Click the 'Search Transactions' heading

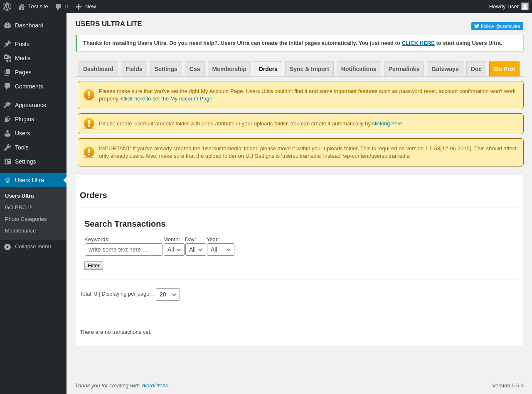(125, 224)
